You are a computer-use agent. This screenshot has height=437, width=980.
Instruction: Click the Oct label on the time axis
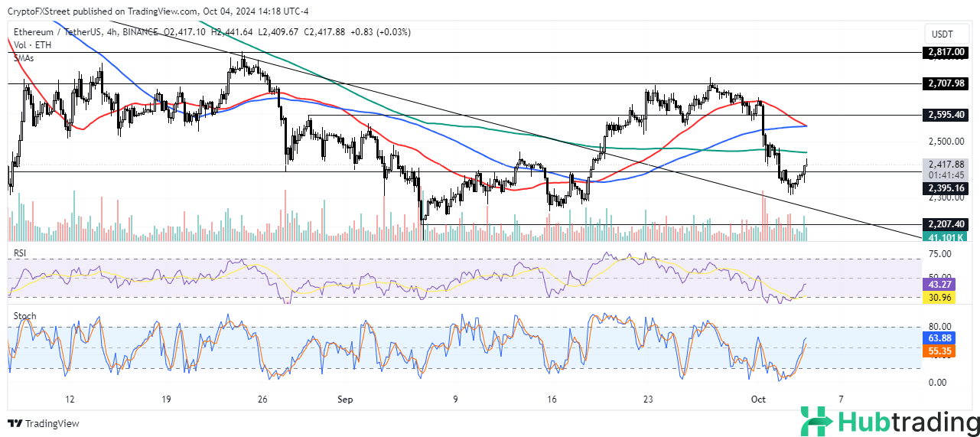758,399
